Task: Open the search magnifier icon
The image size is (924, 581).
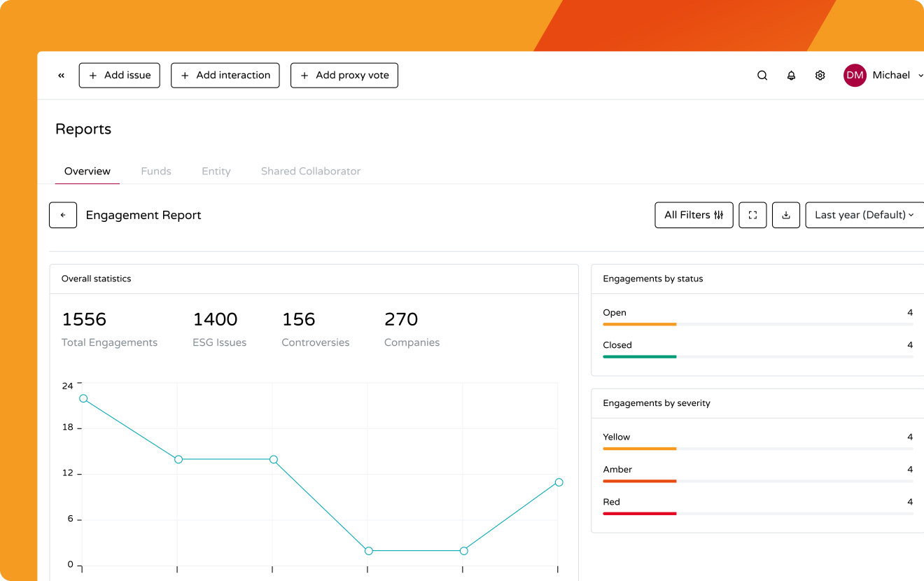Action: (762, 76)
